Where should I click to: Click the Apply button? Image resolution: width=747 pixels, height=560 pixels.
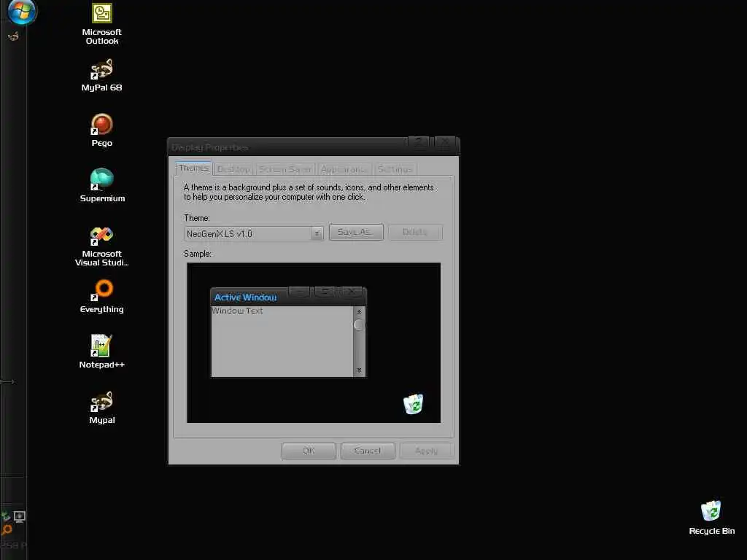(426, 451)
